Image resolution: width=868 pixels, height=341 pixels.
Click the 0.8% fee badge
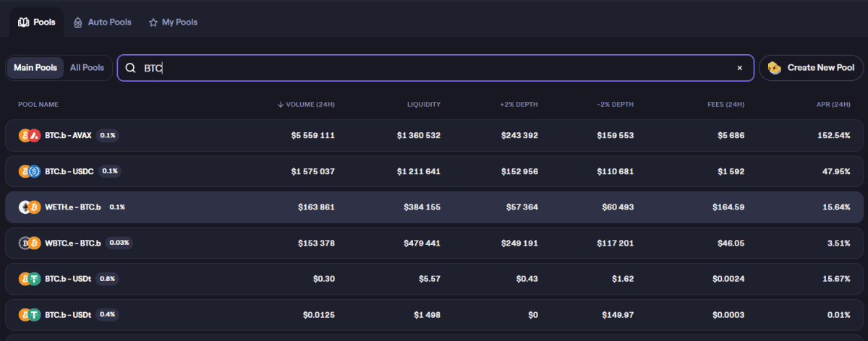(108, 278)
